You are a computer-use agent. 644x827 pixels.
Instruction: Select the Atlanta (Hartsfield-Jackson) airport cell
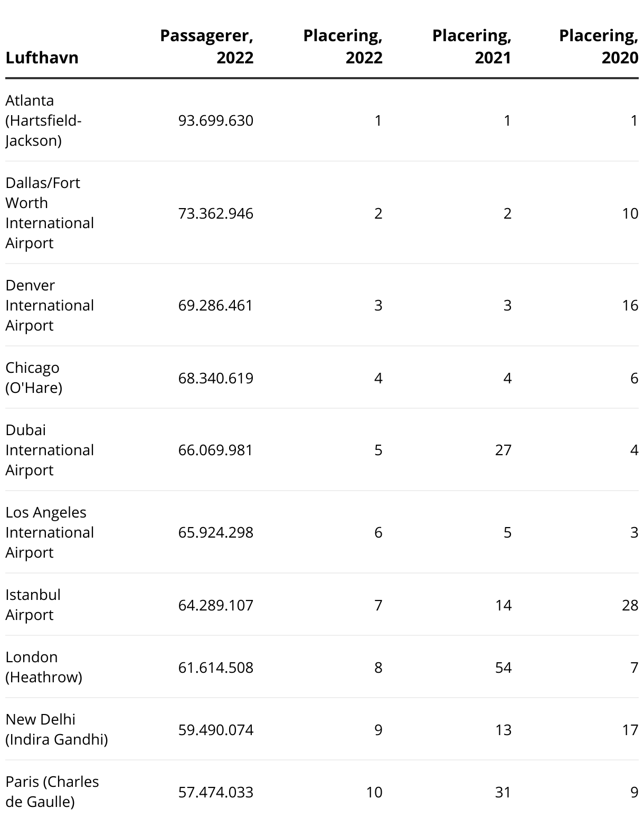pos(43,120)
